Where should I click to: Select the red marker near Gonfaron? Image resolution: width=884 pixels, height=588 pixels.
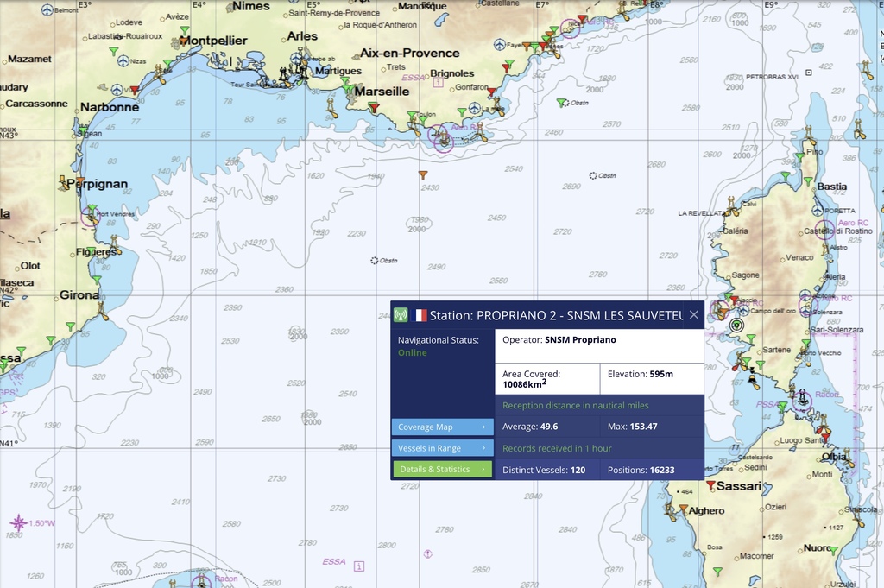coord(491,92)
